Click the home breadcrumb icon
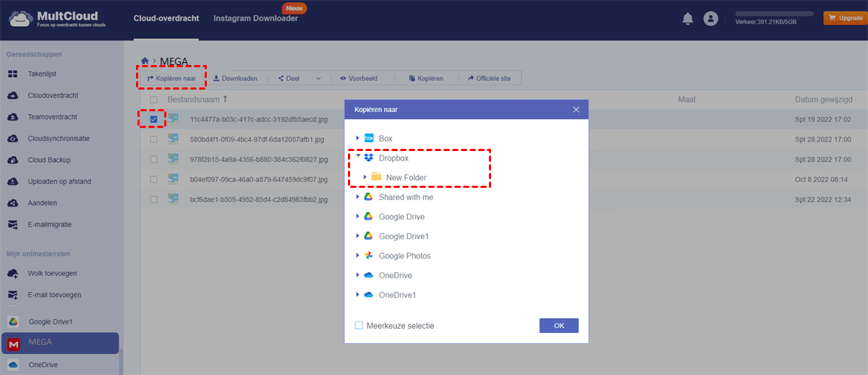 pyautogui.click(x=145, y=61)
